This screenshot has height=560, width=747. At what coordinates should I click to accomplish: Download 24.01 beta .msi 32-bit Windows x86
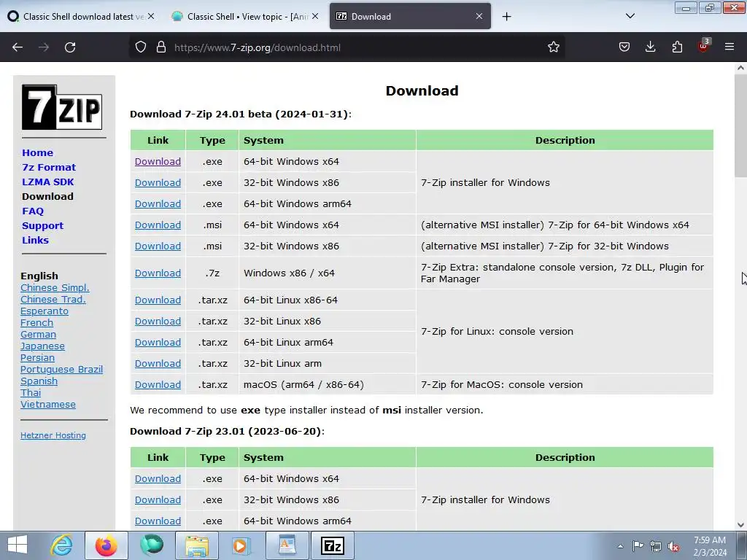click(x=158, y=246)
